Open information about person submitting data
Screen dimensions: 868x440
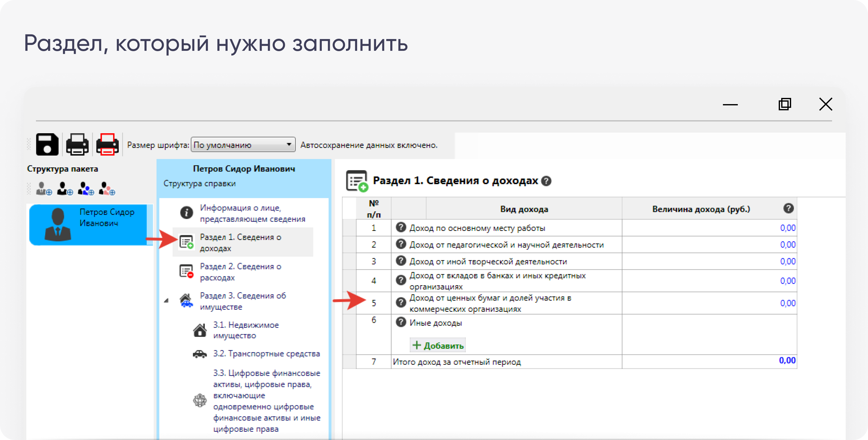tap(252, 213)
